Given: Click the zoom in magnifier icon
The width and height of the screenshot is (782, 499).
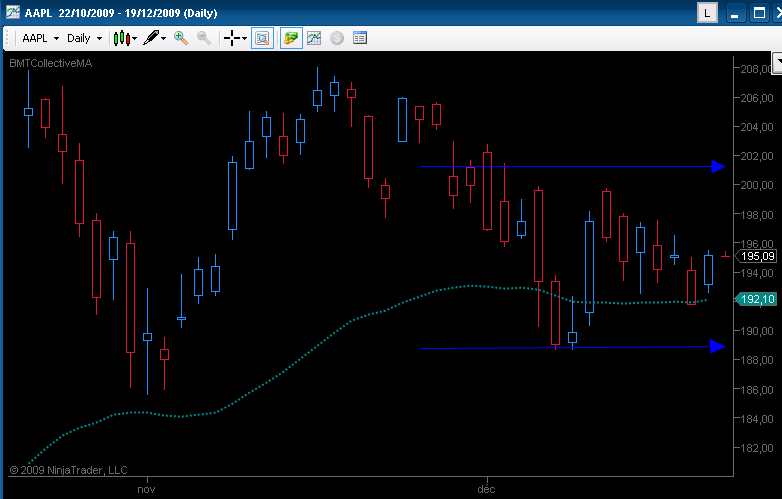Looking at the screenshot, I should pyautogui.click(x=181, y=38).
